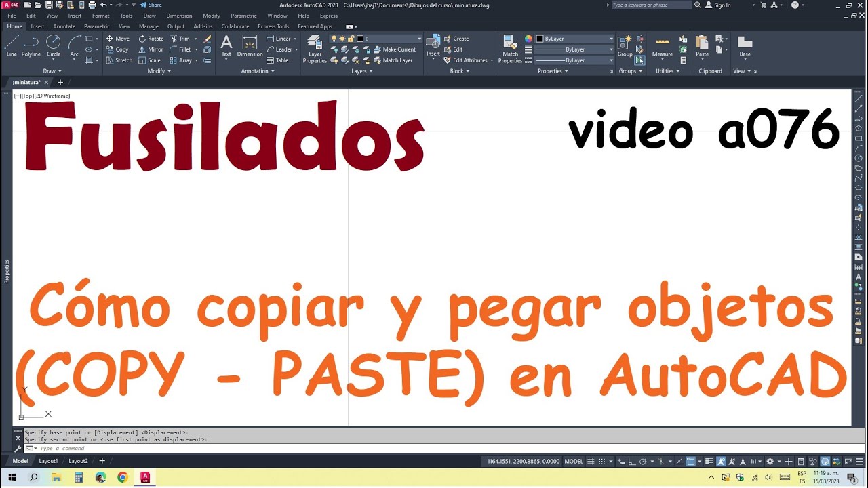Click Make Current layer button
This screenshot has height=488, width=868.
click(x=395, y=49)
